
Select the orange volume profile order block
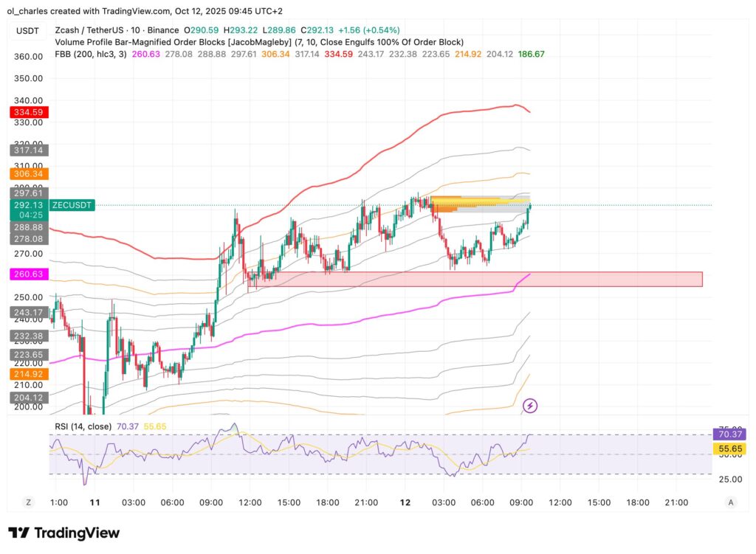coord(480,201)
